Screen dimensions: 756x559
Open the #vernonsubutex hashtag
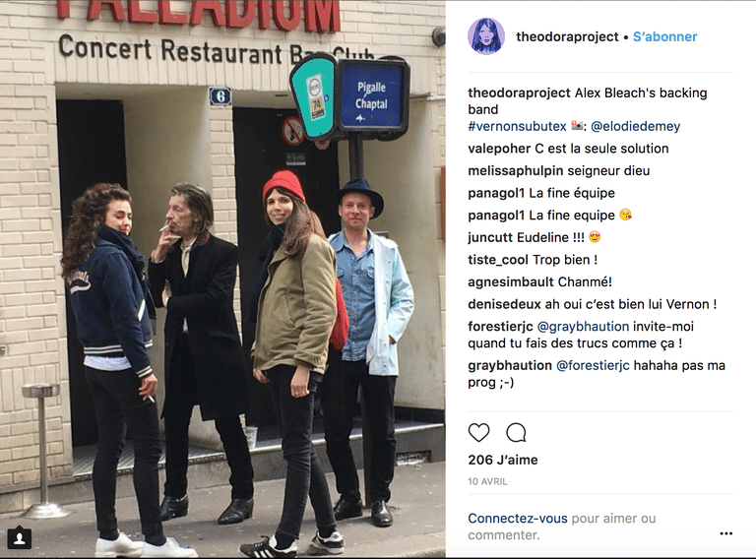(517, 126)
